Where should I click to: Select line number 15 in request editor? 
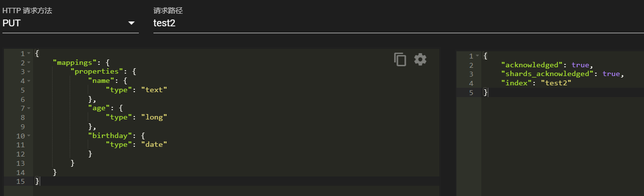pos(21,181)
